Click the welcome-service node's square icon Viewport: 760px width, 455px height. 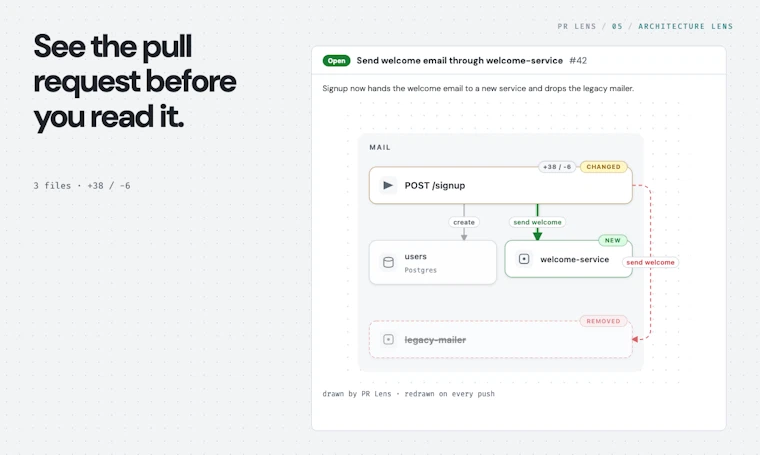point(524,259)
